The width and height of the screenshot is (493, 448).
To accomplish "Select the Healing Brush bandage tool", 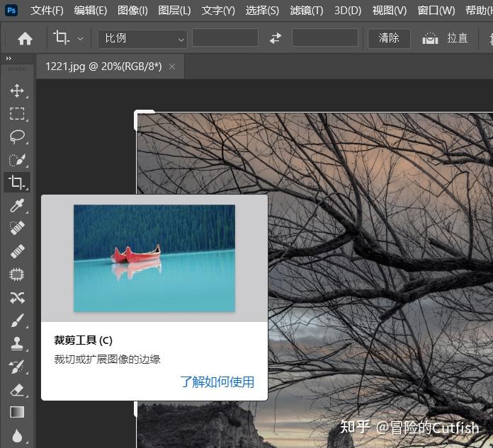I will [x=17, y=251].
